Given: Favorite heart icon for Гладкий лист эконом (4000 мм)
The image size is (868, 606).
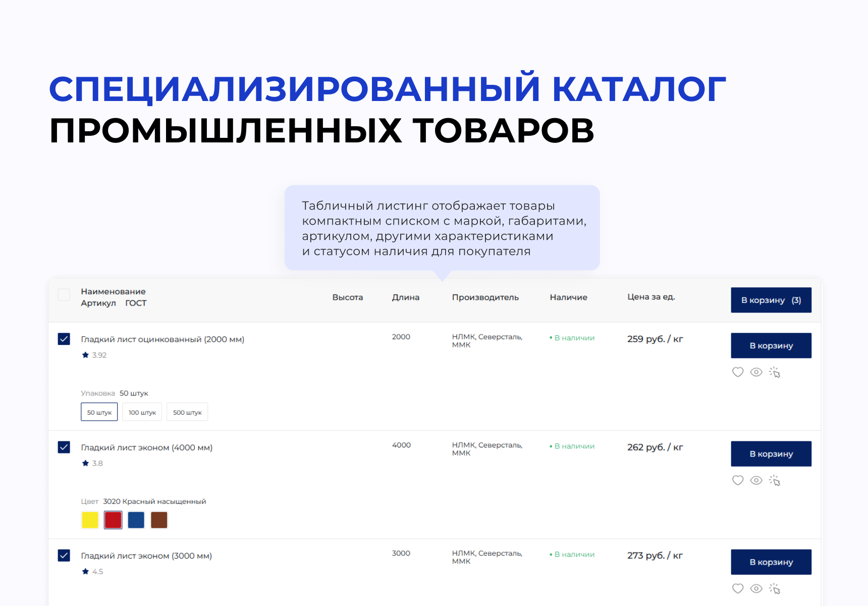Looking at the screenshot, I should click(738, 480).
